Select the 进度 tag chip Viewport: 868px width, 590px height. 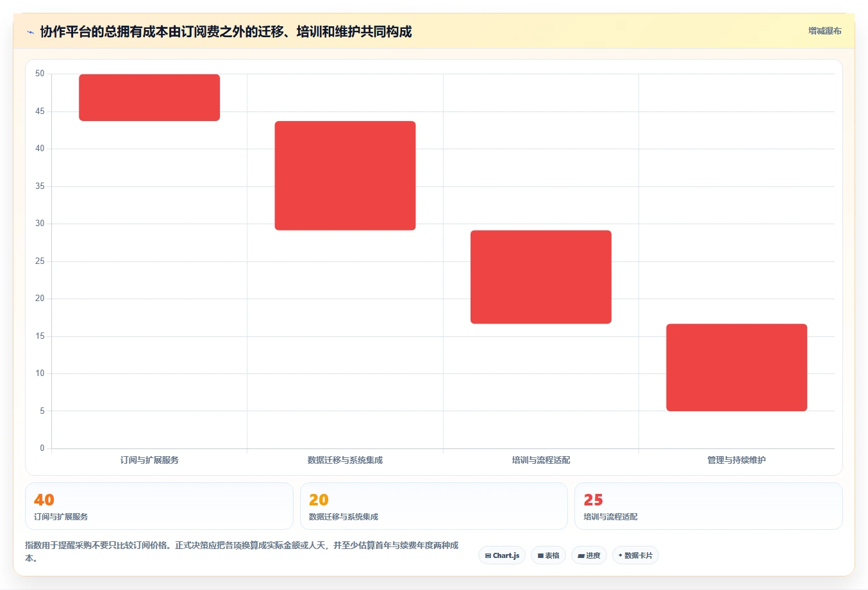point(589,555)
